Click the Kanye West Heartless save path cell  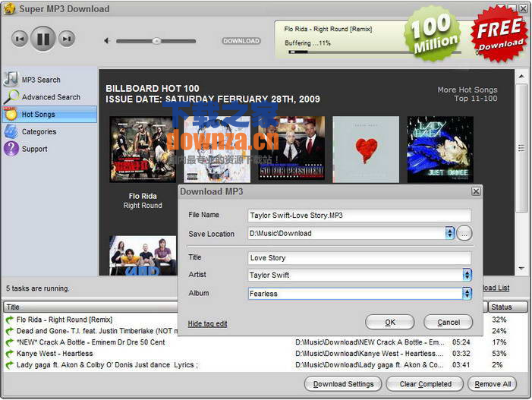tap(370, 354)
